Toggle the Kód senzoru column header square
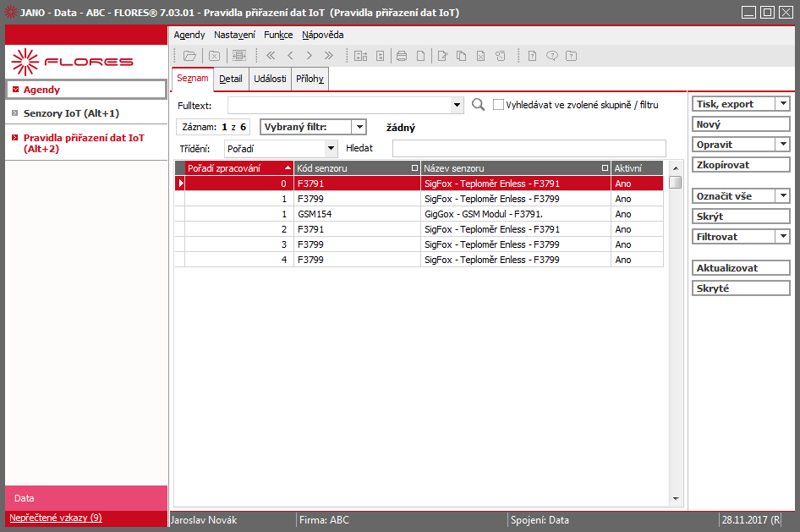This screenshot has height=532, width=800. pyautogui.click(x=414, y=167)
